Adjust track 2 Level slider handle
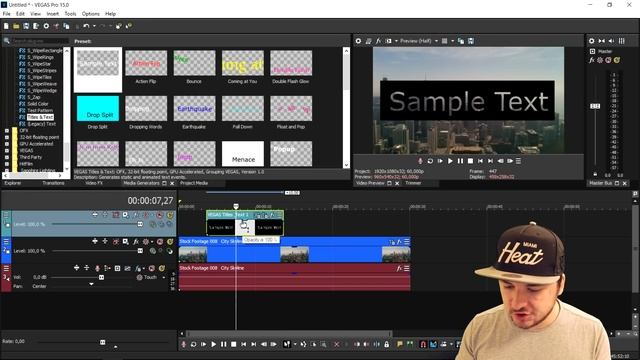 pyautogui.click(x=140, y=251)
